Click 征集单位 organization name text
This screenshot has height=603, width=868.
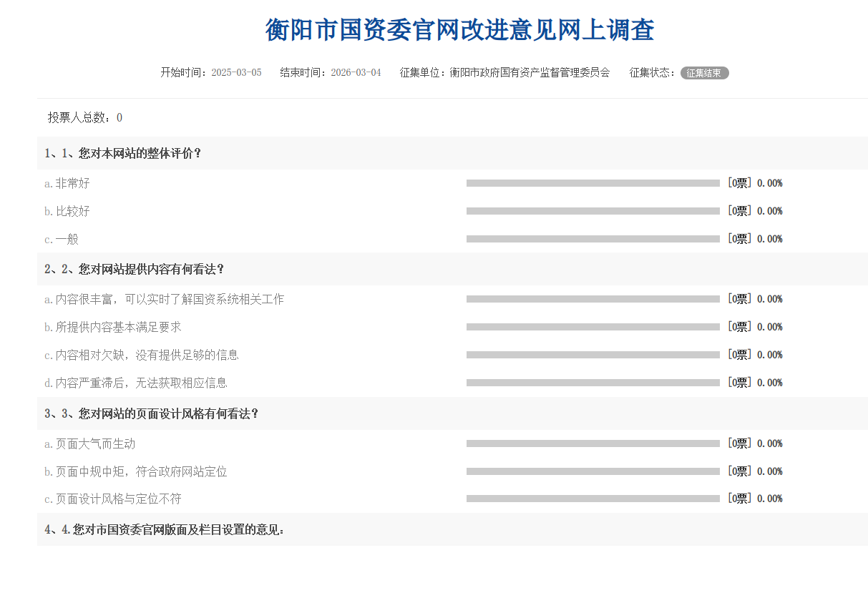click(x=530, y=73)
